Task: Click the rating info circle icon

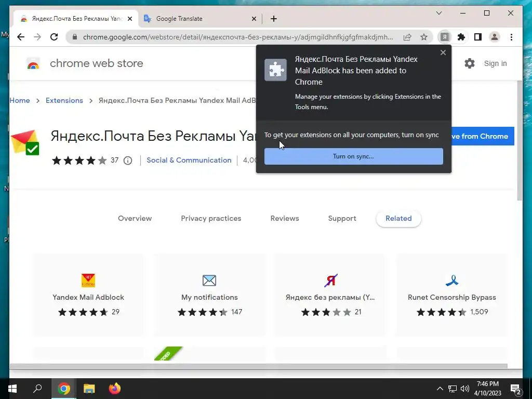Action: pyautogui.click(x=128, y=161)
